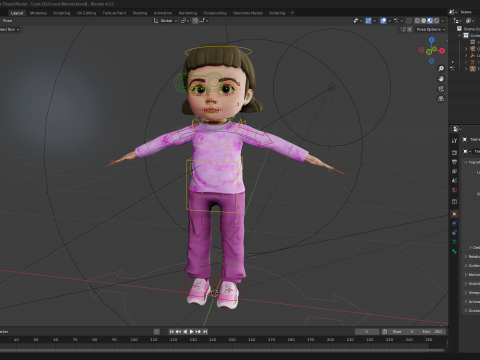Screen dimensions: 480x360
Task: Click the blue Z axis gizmo ball
Action: 432,40
